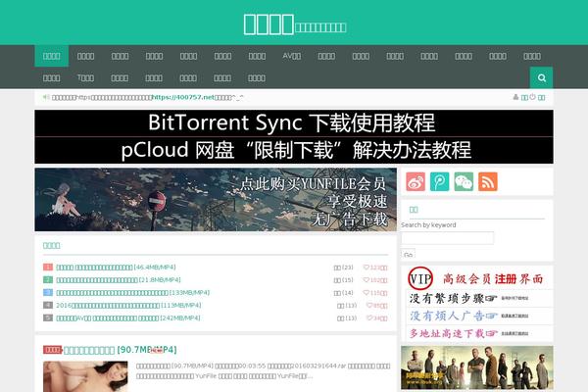Open the YUNFILE membership banner
This screenshot has height=392, width=588.
(x=216, y=199)
